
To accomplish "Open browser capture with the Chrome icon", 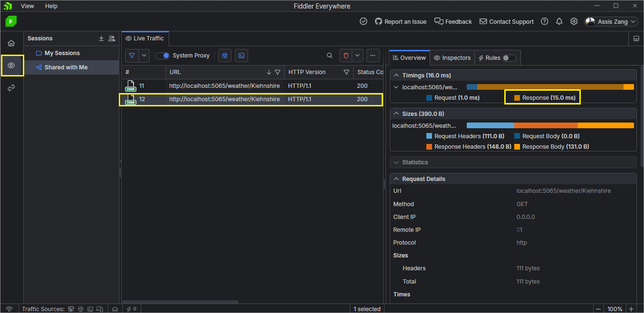I will 225,56.
